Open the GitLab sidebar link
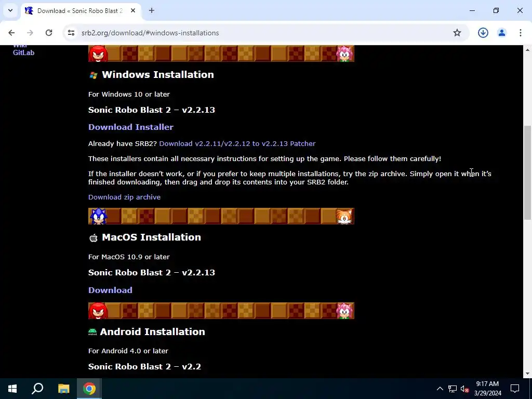 [23, 52]
